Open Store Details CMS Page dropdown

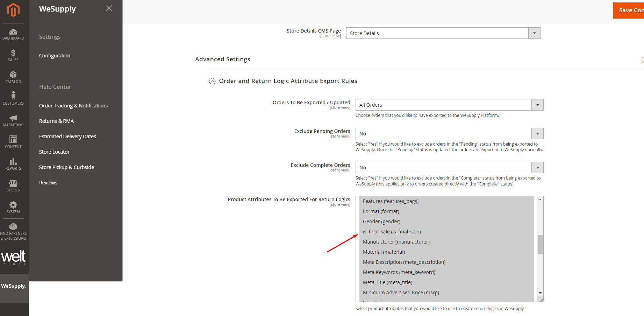[x=443, y=33]
